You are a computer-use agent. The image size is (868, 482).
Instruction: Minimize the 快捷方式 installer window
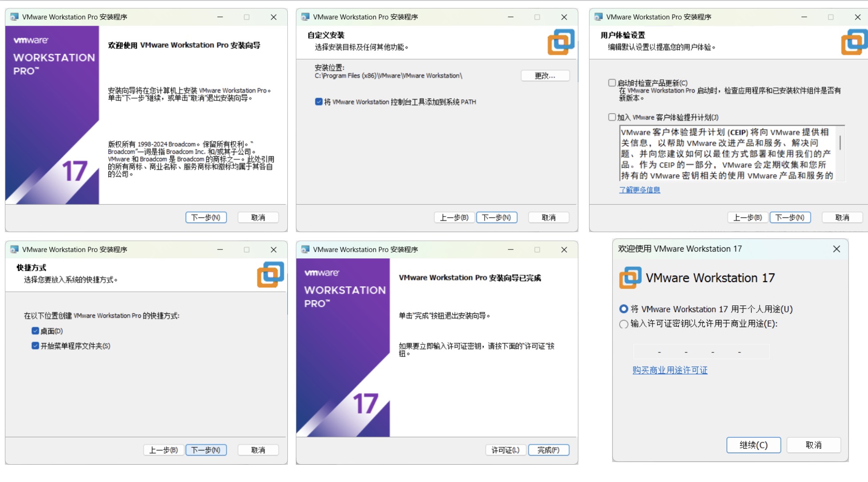[x=220, y=249]
